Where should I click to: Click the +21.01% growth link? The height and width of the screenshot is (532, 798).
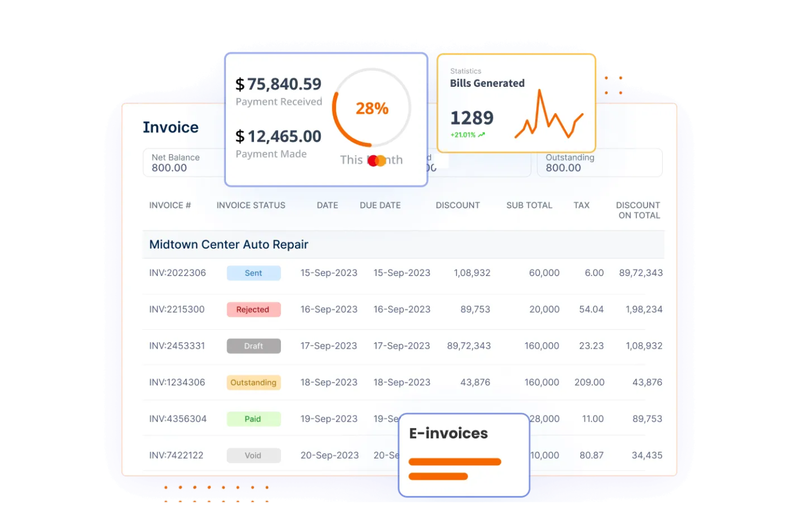point(465,135)
